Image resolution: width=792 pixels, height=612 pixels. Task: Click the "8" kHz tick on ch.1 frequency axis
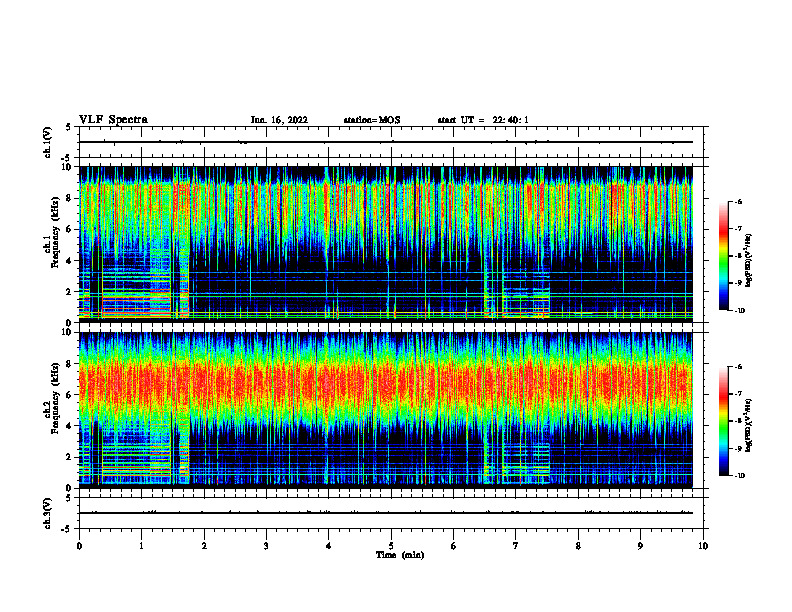[x=70, y=198]
